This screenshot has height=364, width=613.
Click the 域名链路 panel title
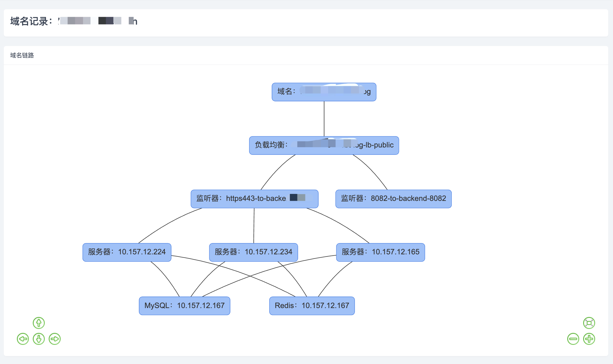(x=22, y=55)
